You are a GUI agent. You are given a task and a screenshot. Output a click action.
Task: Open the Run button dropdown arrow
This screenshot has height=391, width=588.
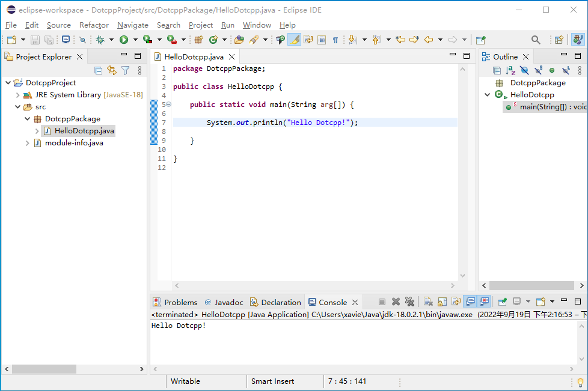pyautogui.click(x=135, y=40)
